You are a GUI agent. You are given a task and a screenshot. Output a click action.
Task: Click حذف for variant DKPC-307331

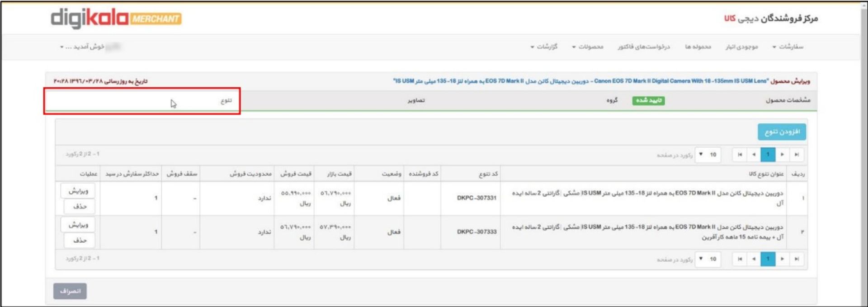78,206
